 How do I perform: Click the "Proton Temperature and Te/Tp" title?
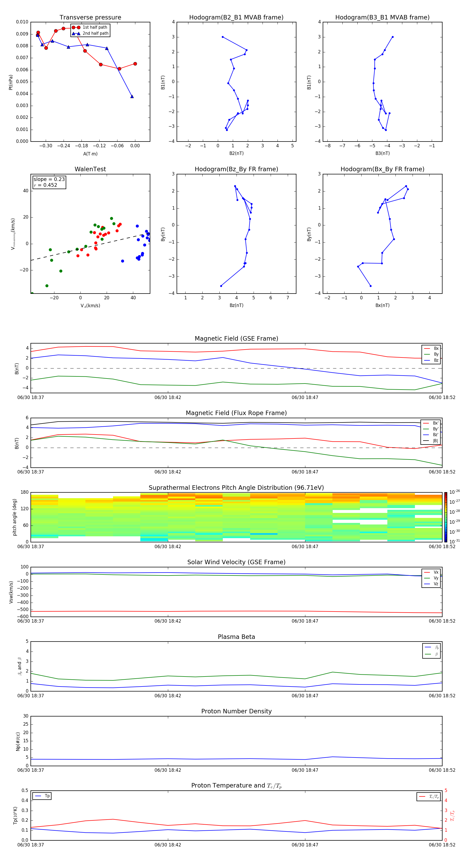pyautogui.click(x=236, y=785)
